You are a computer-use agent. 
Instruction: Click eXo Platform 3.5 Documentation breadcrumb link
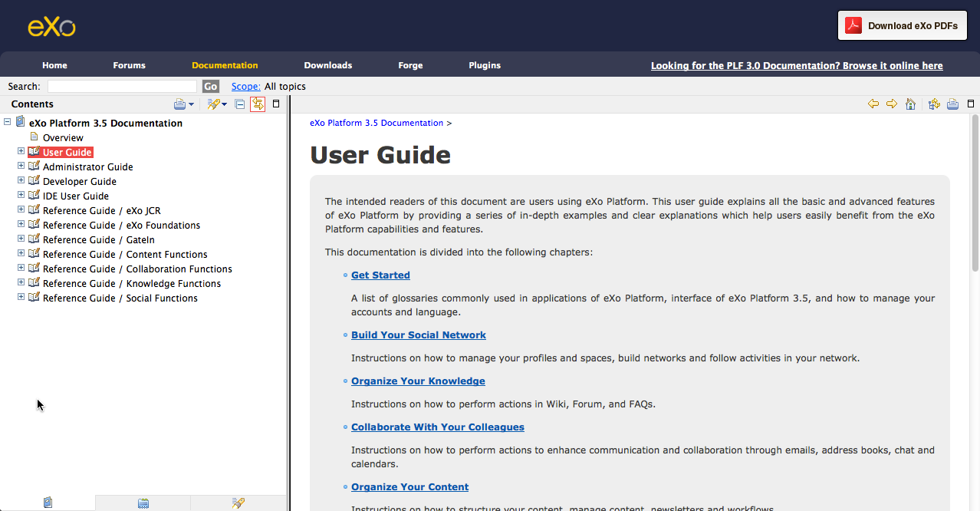(x=377, y=123)
